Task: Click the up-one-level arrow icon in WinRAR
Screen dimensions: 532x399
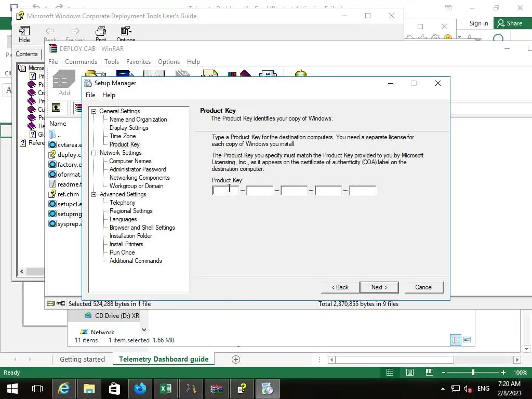Action: [56, 108]
